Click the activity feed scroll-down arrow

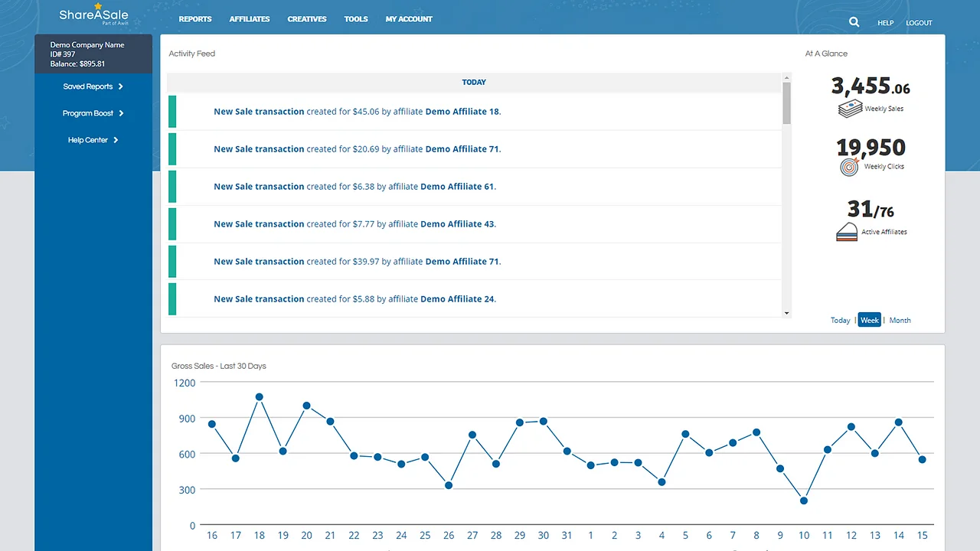point(786,314)
